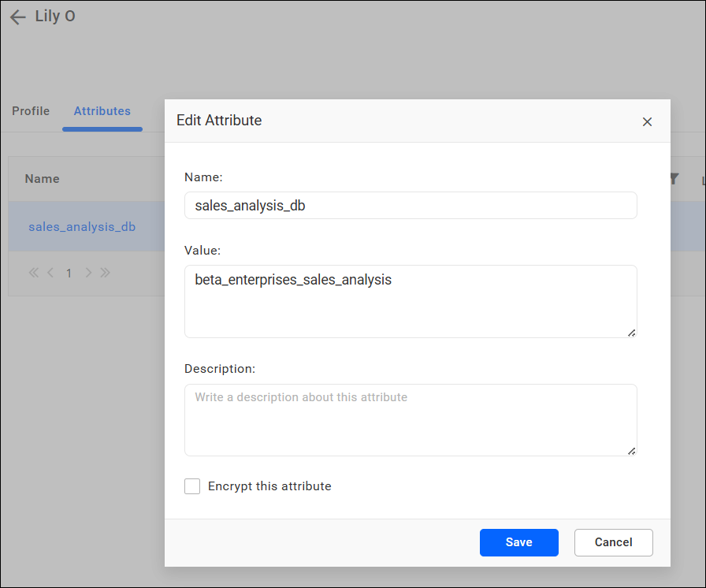Click the back arrow next to Lily O
Viewport: 706px width, 588px height.
[18, 17]
